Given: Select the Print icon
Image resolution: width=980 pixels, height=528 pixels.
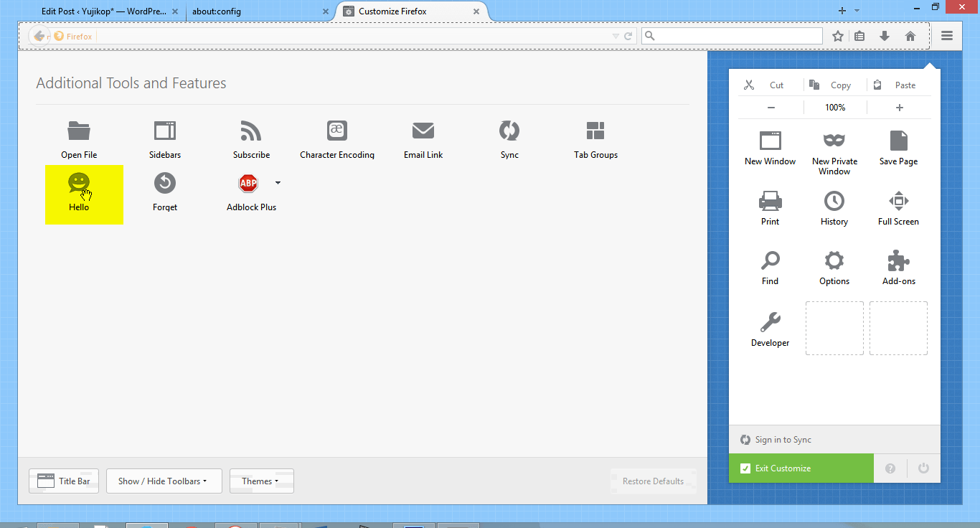Looking at the screenshot, I should [771, 200].
